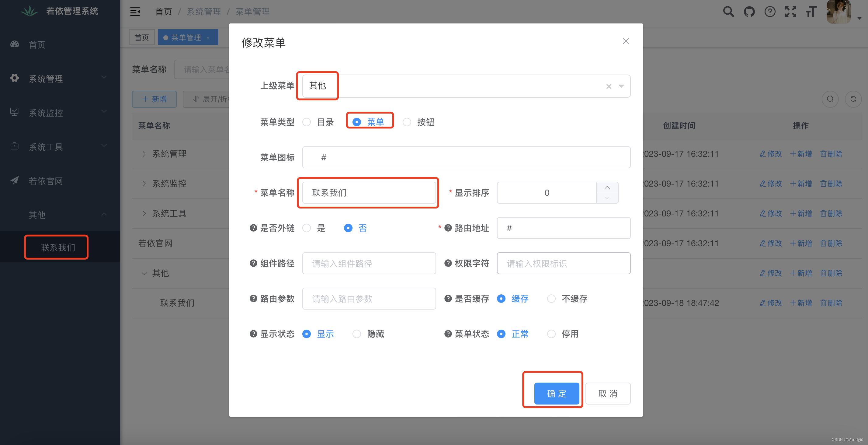Click 首页 in the breadcrumb

coord(163,12)
